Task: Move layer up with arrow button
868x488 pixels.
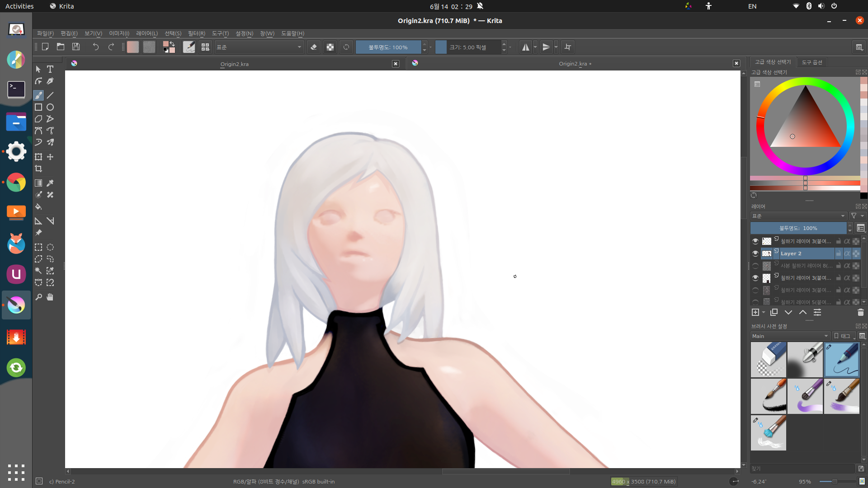Action: click(803, 312)
